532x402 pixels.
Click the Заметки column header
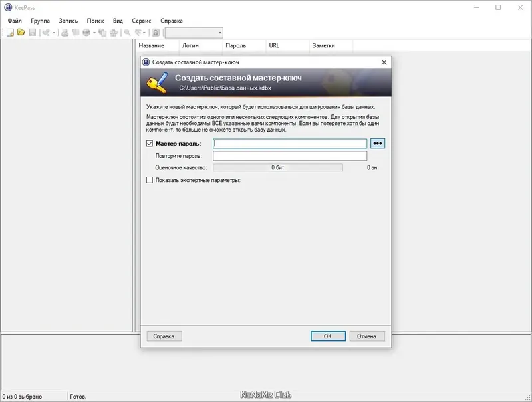coord(331,45)
